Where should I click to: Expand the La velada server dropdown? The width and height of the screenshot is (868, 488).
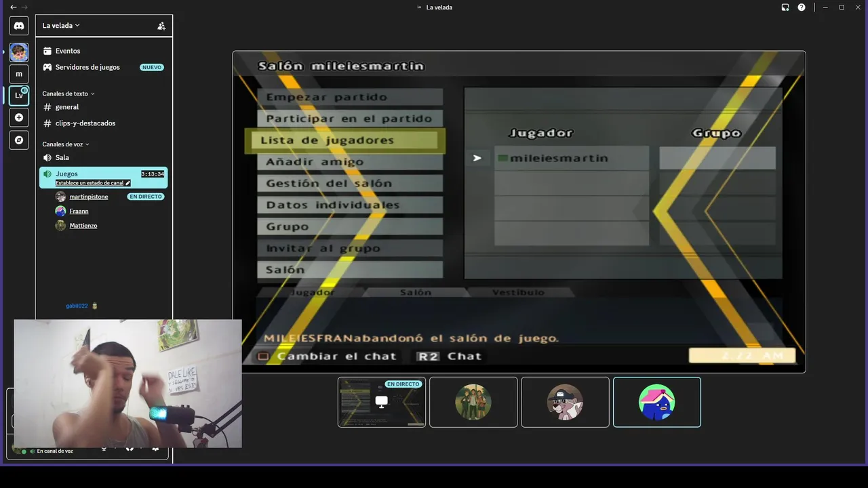pyautogui.click(x=61, y=26)
